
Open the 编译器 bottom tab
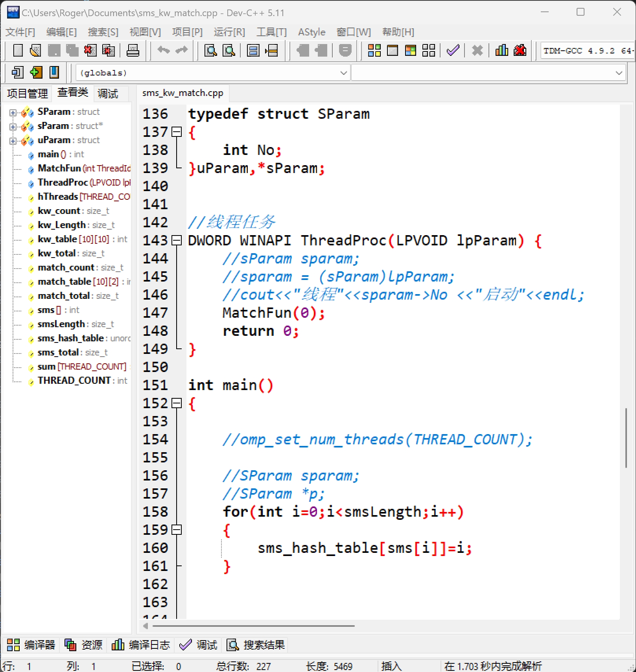click(31, 645)
